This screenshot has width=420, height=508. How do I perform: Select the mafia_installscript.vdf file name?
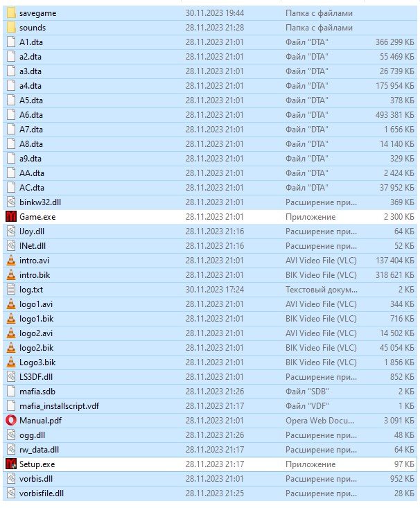(x=60, y=406)
